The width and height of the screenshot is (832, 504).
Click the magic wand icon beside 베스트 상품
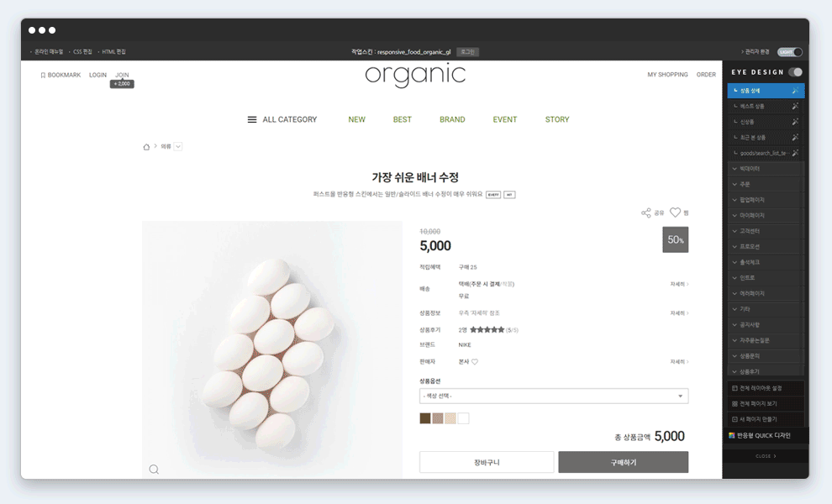point(795,106)
